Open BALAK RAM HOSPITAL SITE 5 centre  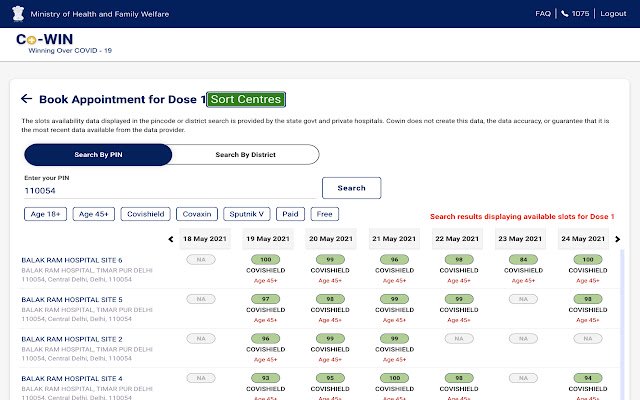point(72,300)
